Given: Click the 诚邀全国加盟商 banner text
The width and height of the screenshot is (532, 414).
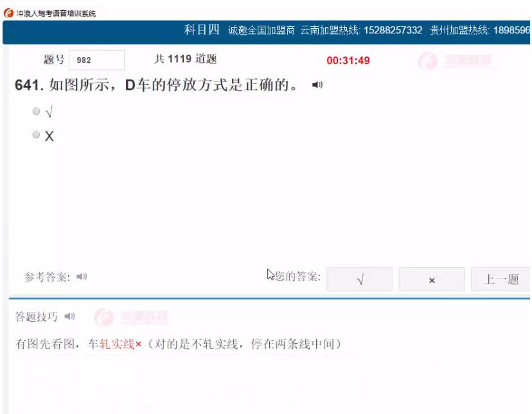Looking at the screenshot, I should (261, 31).
